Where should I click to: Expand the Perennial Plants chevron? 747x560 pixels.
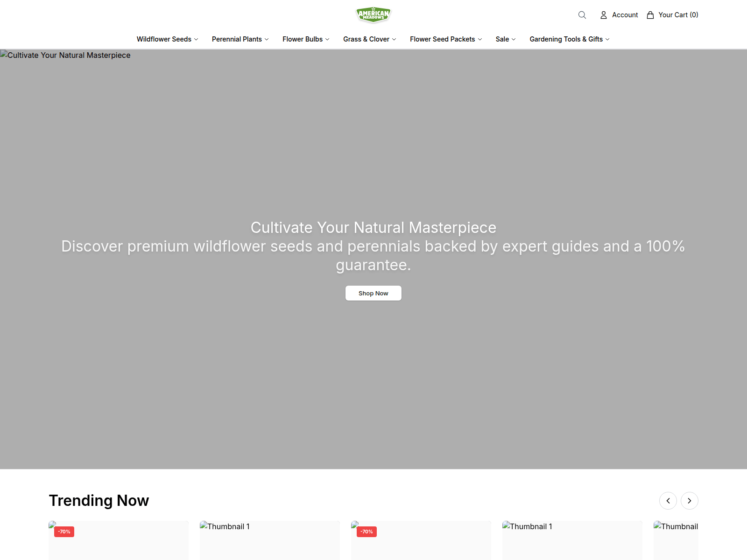pos(267,39)
